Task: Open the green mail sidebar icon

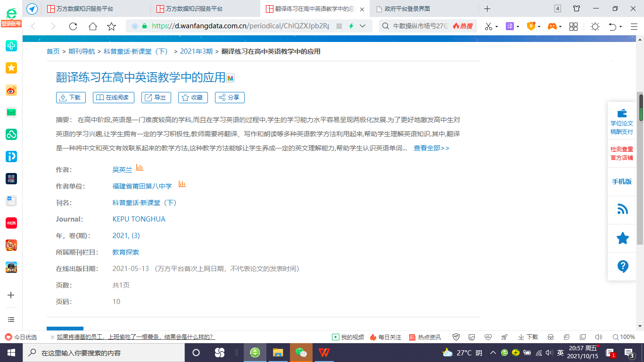Action: (11, 112)
